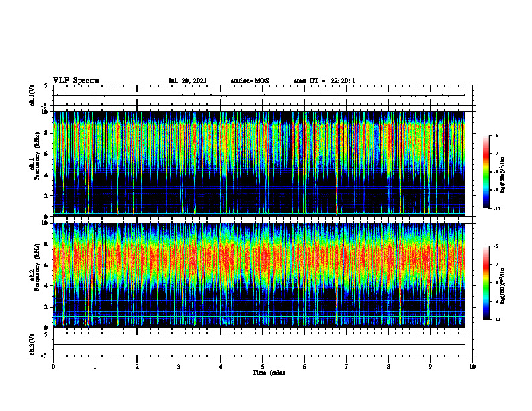Screen dimensions: 532x411
Task: Click the time axis tick label "0"
Action: pyautogui.click(x=53, y=367)
